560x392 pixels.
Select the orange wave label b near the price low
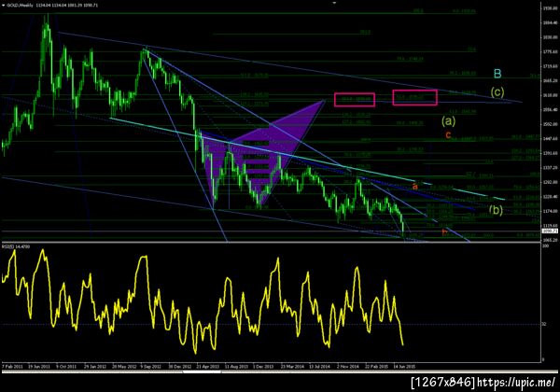444,232
